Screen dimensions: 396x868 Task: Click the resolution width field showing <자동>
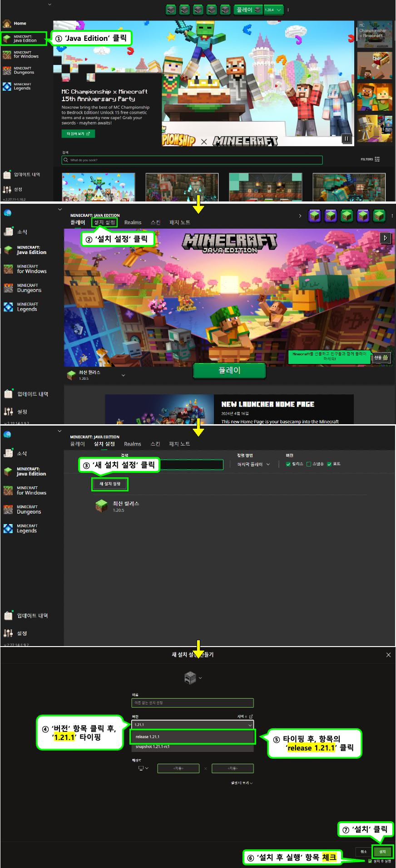click(178, 768)
